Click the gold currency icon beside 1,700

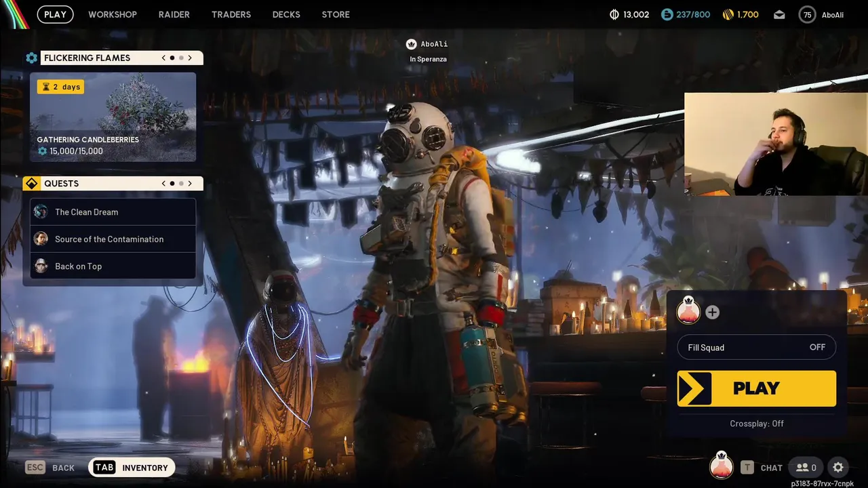[728, 14]
